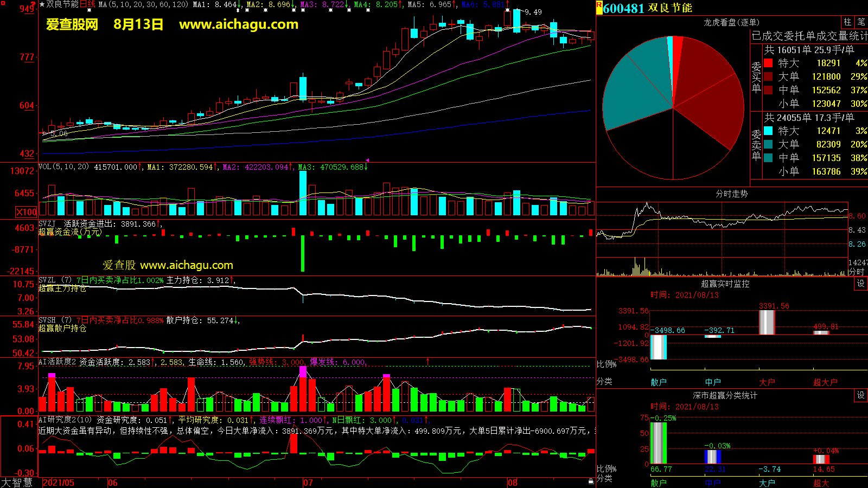868x488 pixels.
Task: Switch 龙虎看盘 to 柱 bar view
Action: click(x=847, y=22)
